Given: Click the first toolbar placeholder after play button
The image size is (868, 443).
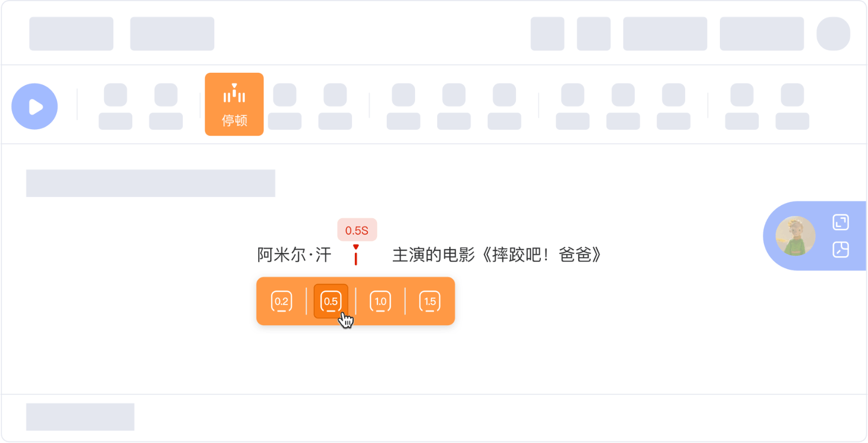Looking at the screenshot, I should tap(116, 106).
